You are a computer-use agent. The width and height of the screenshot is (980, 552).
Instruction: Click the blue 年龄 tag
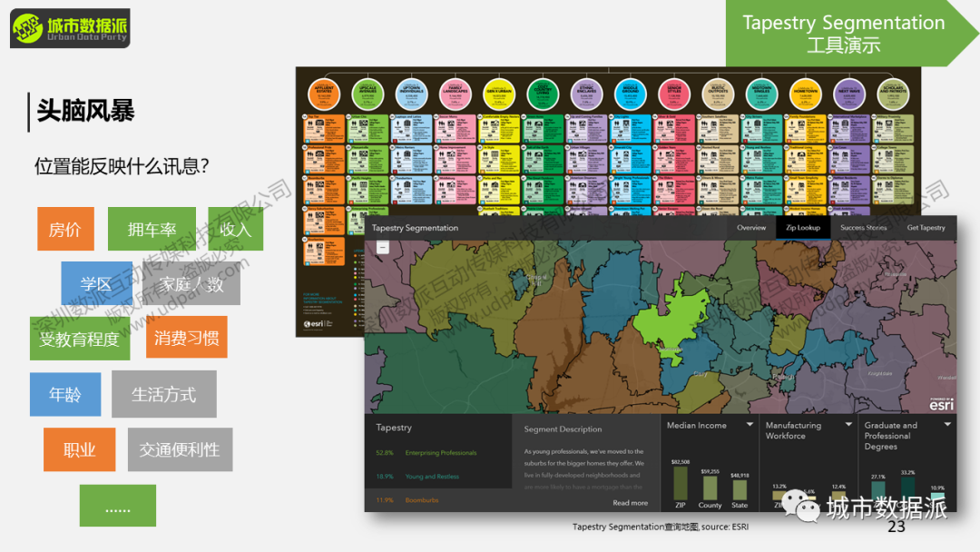(x=65, y=394)
